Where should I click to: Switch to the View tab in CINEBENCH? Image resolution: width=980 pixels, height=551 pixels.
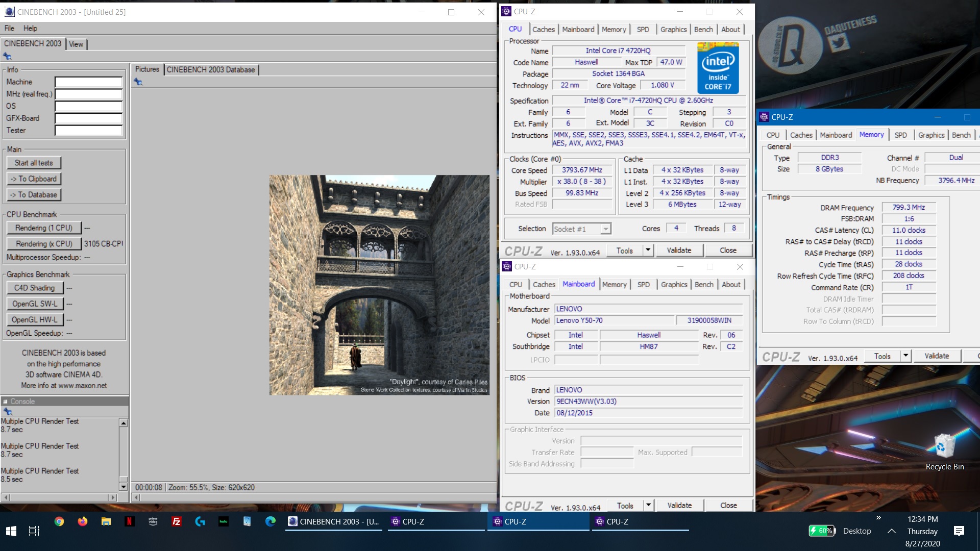pos(76,44)
